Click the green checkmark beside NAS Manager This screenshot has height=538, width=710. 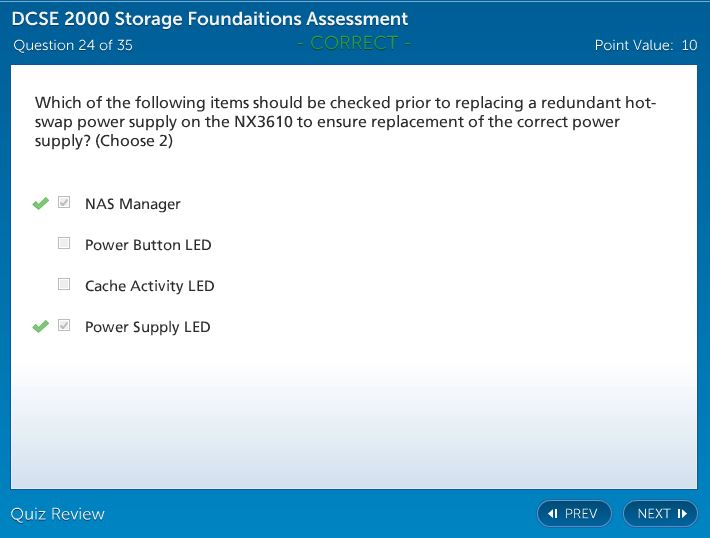40,204
